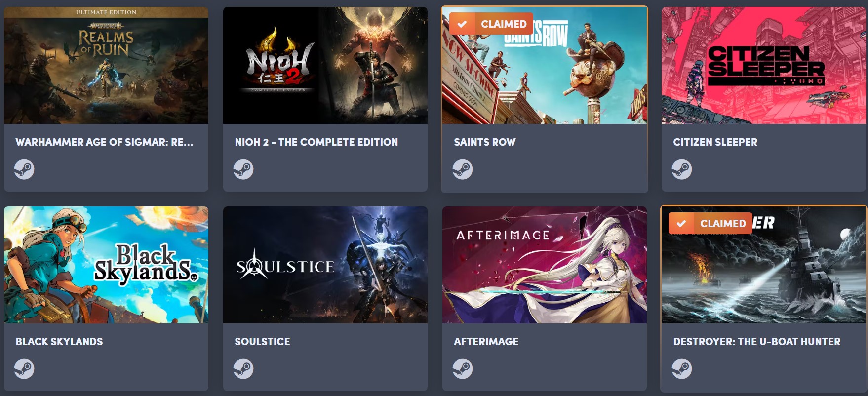The width and height of the screenshot is (868, 396).
Task: Select the Citizen Sleeper title text
Action: click(715, 142)
